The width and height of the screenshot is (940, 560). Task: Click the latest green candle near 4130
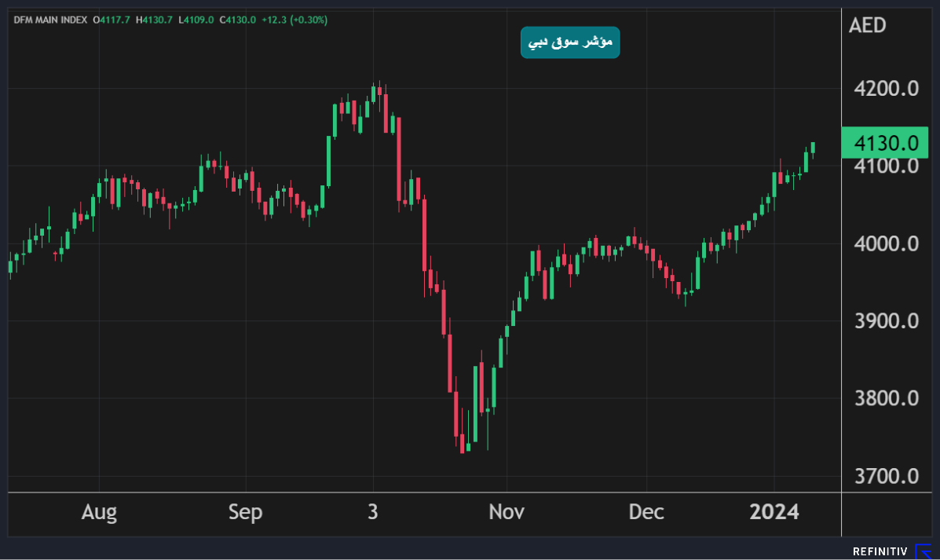pyautogui.click(x=813, y=148)
